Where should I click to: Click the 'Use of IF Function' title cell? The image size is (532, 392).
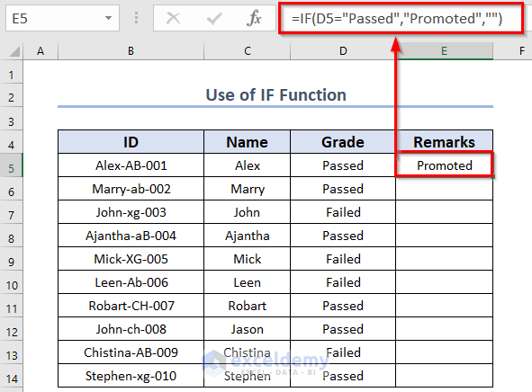275,95
